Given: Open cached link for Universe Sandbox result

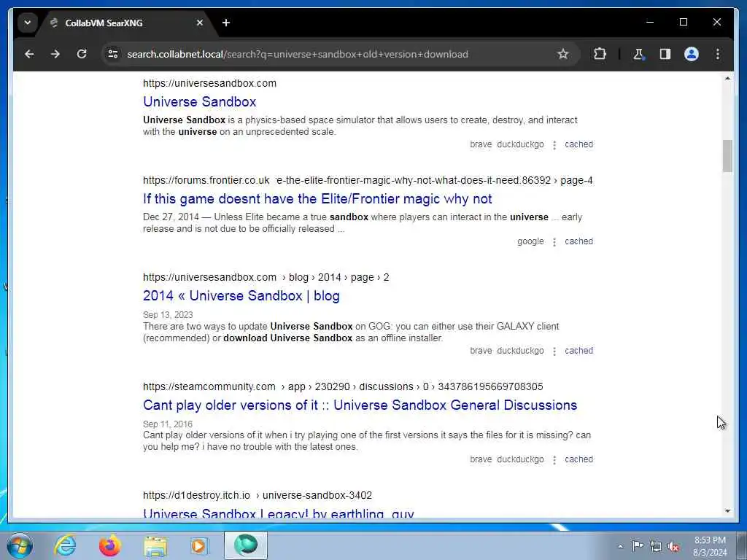Looking at the screenshot, I should click(578, 144).
